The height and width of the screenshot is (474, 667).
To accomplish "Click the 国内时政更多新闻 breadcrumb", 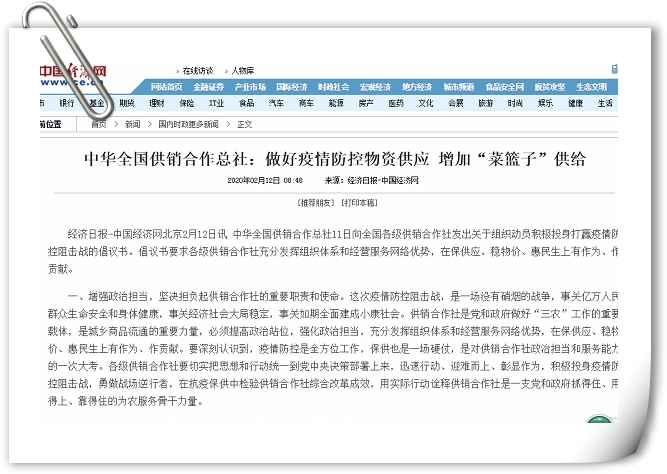I will (188, 124).
